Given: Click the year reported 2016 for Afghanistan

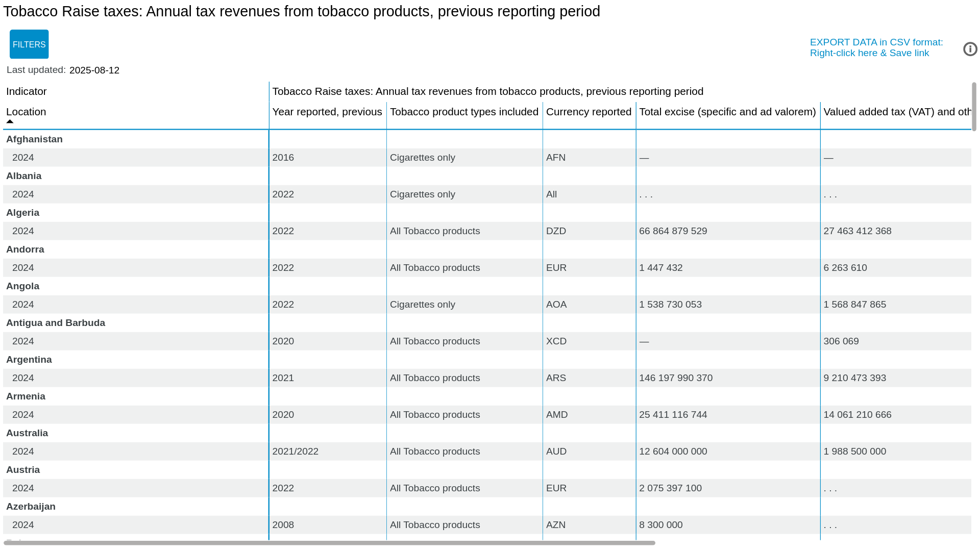Looking at the screenshot, I should point(283,158).
